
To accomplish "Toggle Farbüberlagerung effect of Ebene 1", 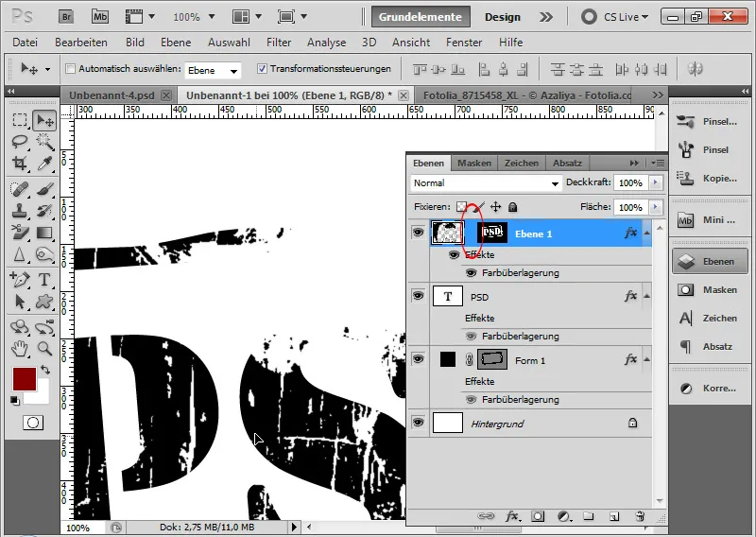I will click(x=471, y=273).
